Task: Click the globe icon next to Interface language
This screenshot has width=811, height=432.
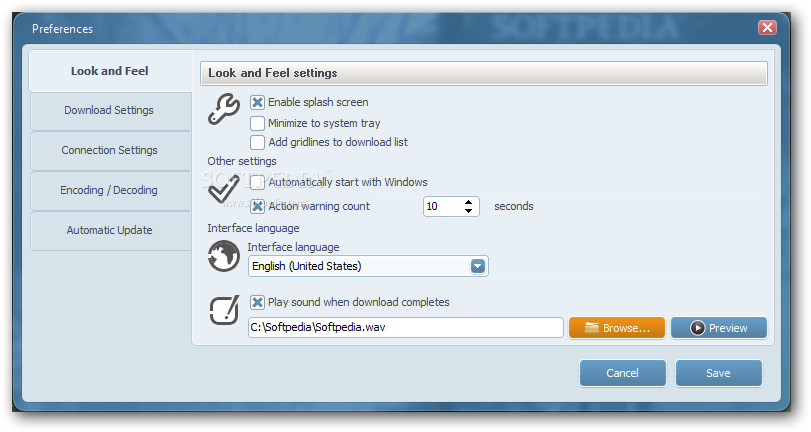Action: 224,256
